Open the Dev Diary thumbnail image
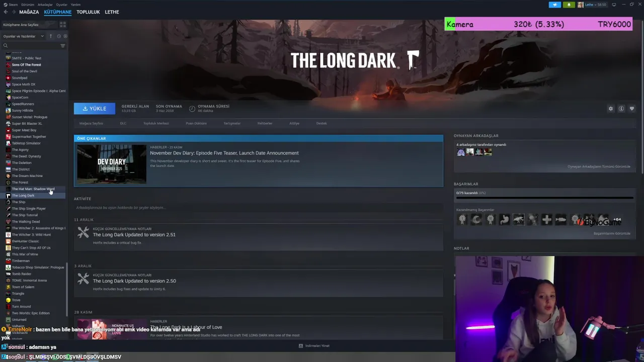 click(x=111, y=164)
